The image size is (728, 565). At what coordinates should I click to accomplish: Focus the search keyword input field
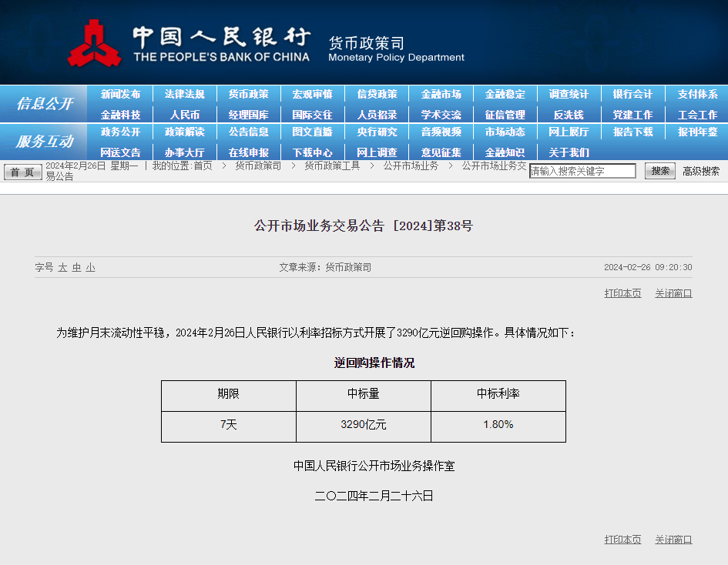point(582,171)
